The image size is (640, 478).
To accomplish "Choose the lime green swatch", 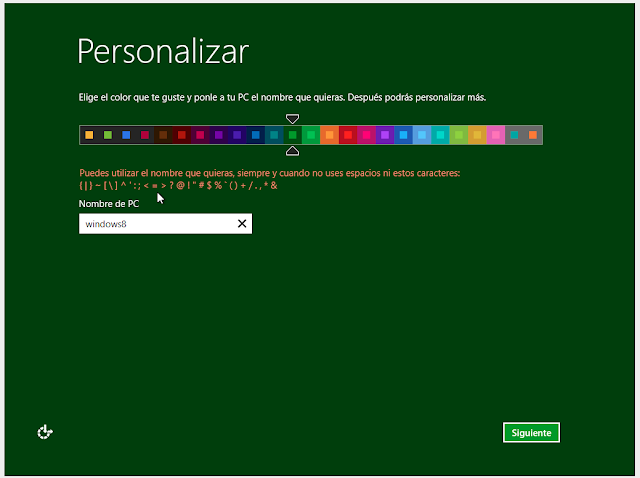I will click(x=458, y=135).
